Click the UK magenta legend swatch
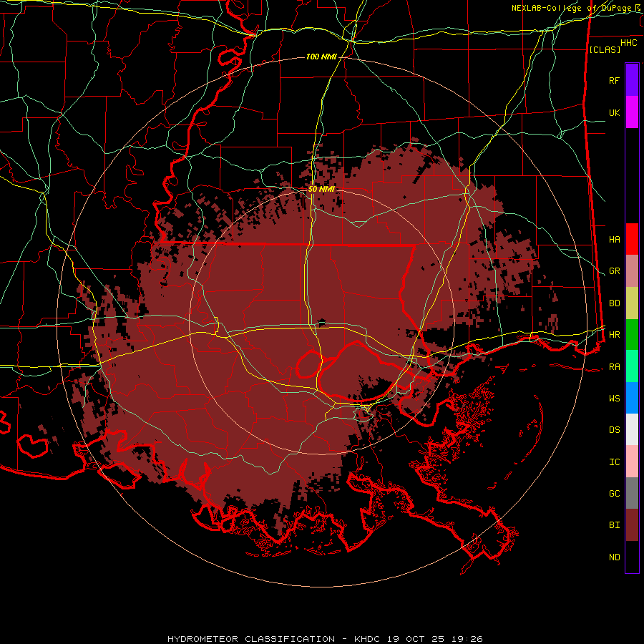 (x=632, y=112)
